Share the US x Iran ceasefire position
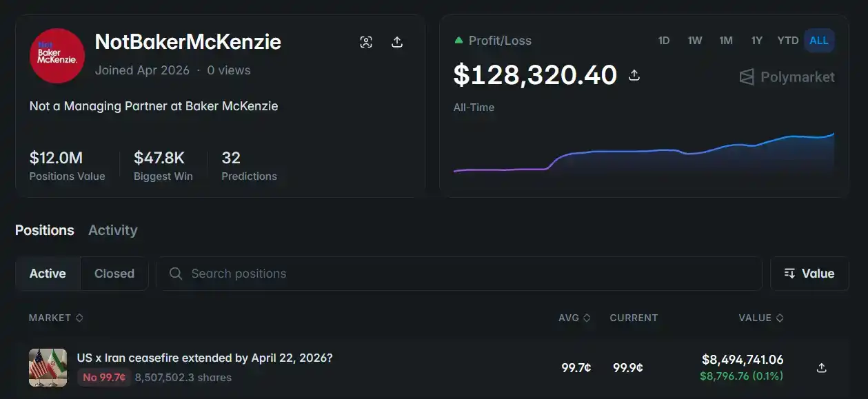Image resolution: width=868 pixels, height=399 pixels. [x=821, y=368]
